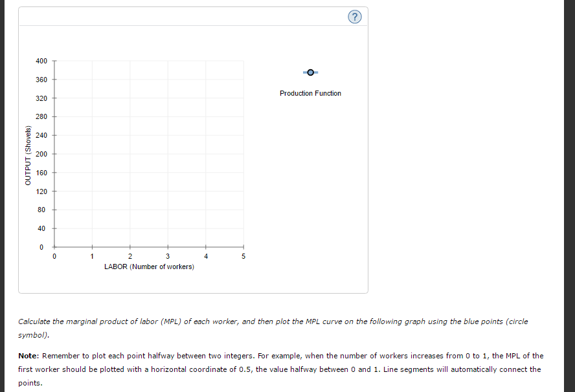575x392 pixels.
Task: Click the 5 tick label on labor axis
Action: pos(243,256)
